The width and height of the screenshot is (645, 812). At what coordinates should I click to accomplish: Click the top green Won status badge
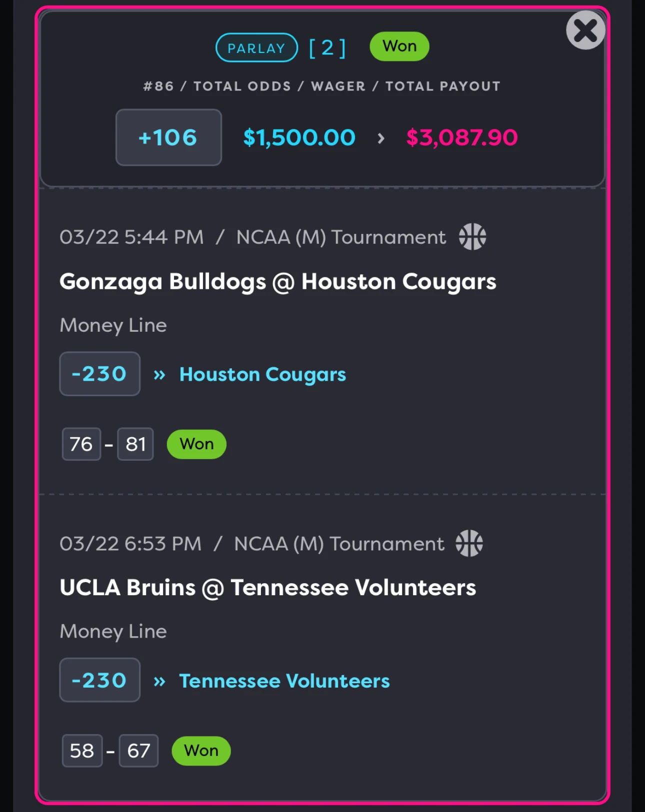399,46
